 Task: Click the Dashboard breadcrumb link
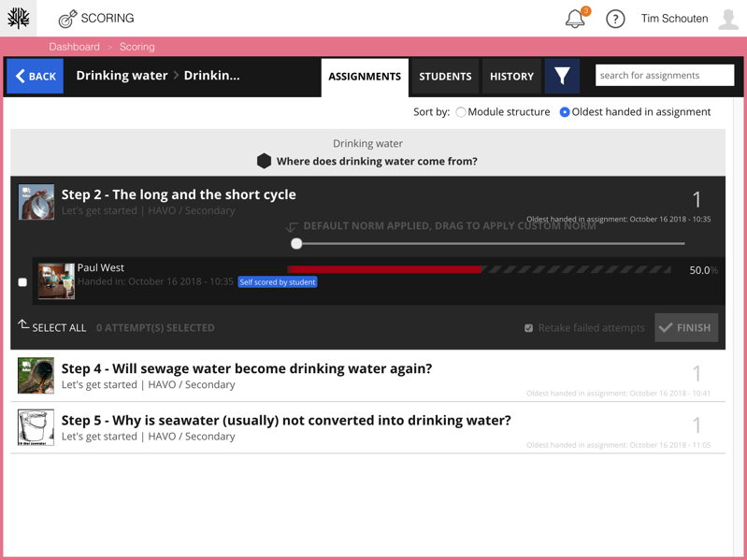coord(74,47)
